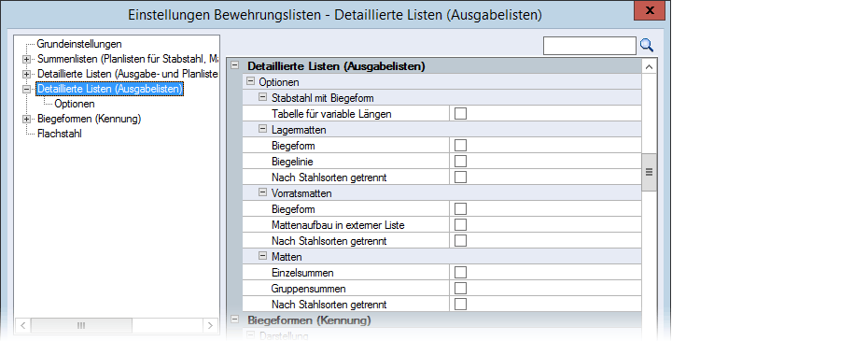Click the magnifier search icon
Viewport: 868px width, 341px height.
(x=647, y=46)
